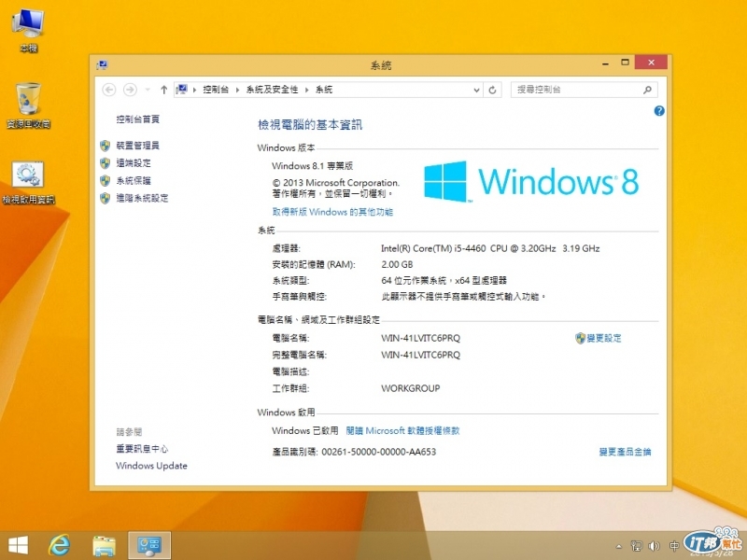Click the 控制台 breadcrumb
Viewport: 747px width, 560px height.
tap(216, 90)
